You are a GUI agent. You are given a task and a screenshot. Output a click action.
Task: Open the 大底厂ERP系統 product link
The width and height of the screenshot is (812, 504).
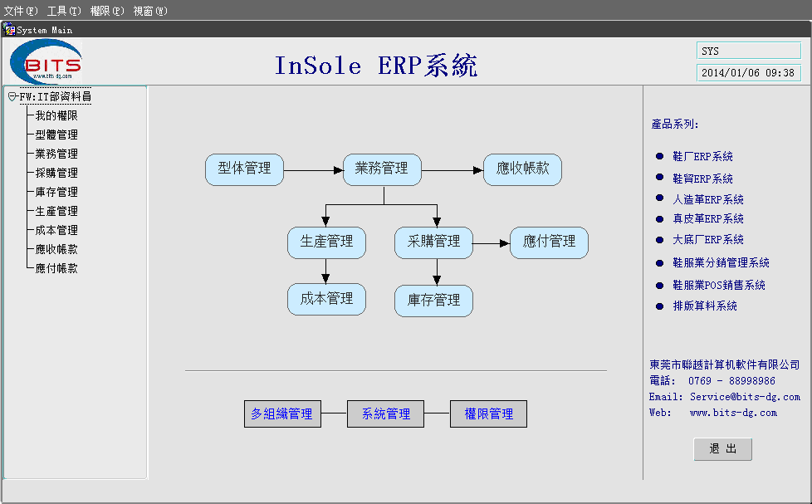point(708,239)
